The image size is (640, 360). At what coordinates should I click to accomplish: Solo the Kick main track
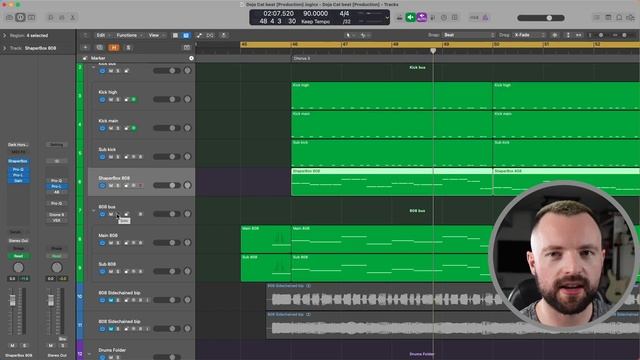[x=118, y=128]
